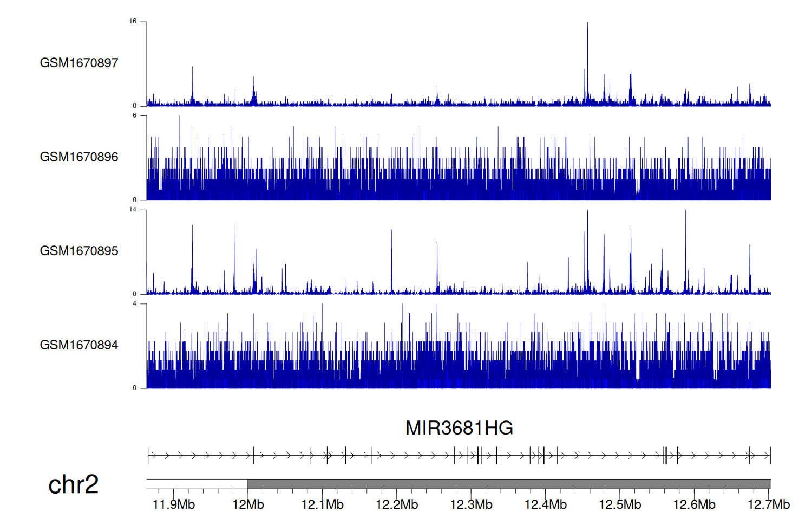
Task: Select the GSM1670896 track label
Action: 79,157
